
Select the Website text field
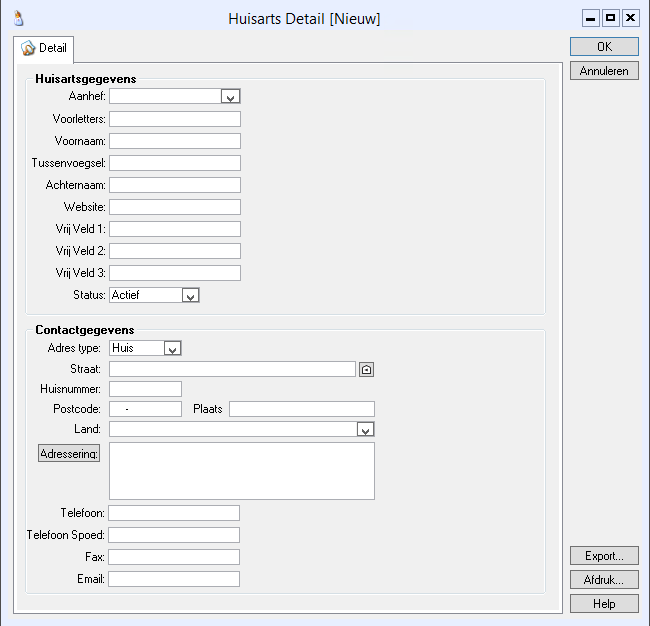175,207
